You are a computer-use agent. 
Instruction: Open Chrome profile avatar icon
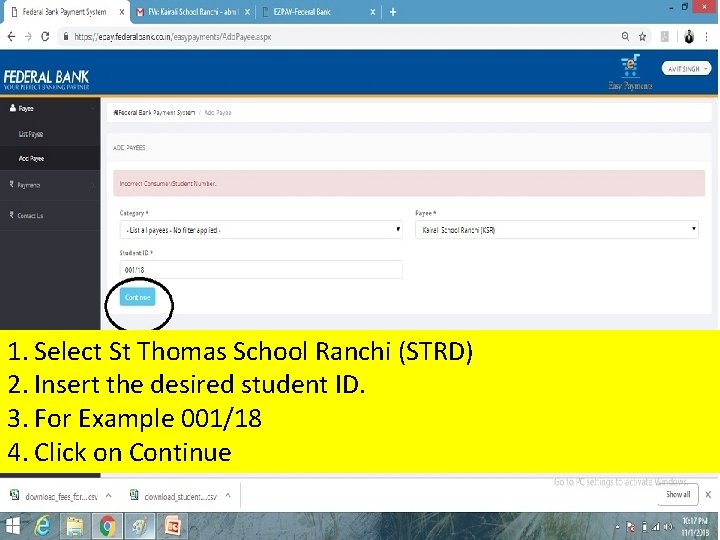pos(689,37)
